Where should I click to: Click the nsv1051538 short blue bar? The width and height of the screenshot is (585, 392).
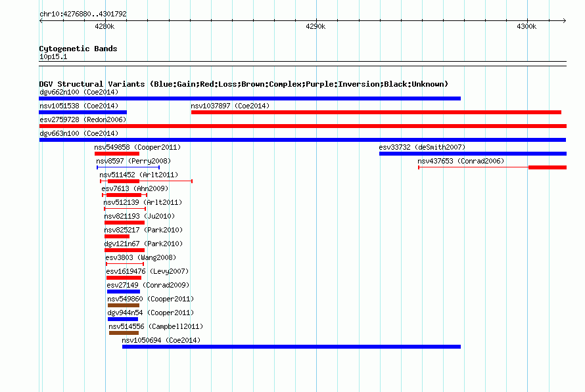83,112
